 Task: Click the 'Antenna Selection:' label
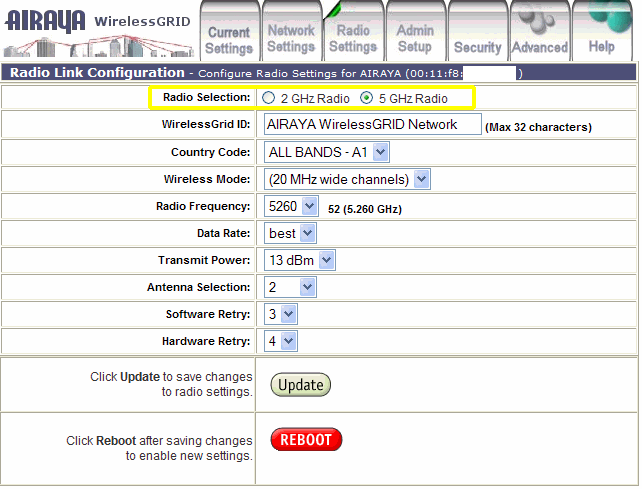coord(198,287)
